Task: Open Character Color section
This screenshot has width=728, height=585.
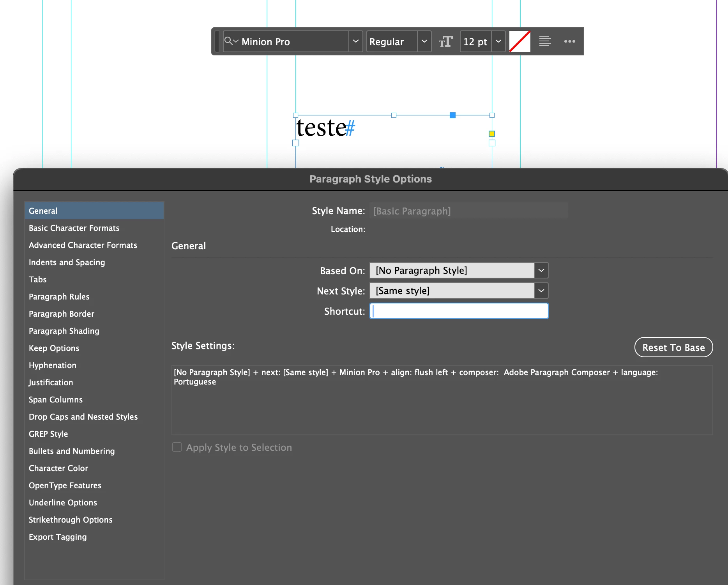Action: (x=94, y=468)
